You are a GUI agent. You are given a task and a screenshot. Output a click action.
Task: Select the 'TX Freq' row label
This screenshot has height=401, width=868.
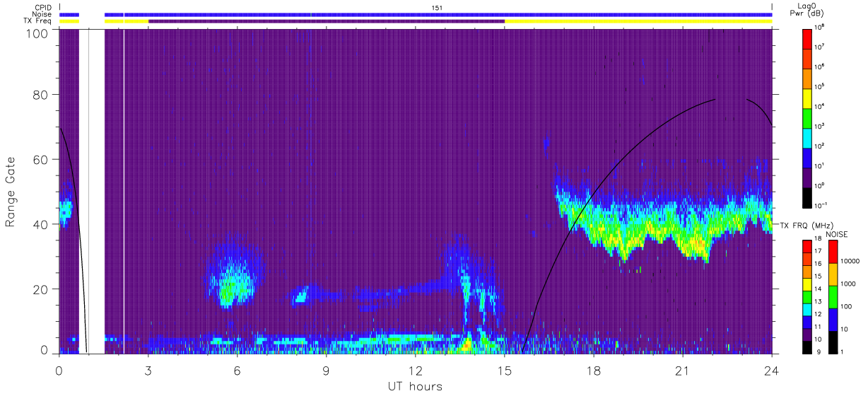[x=39, y=21]
